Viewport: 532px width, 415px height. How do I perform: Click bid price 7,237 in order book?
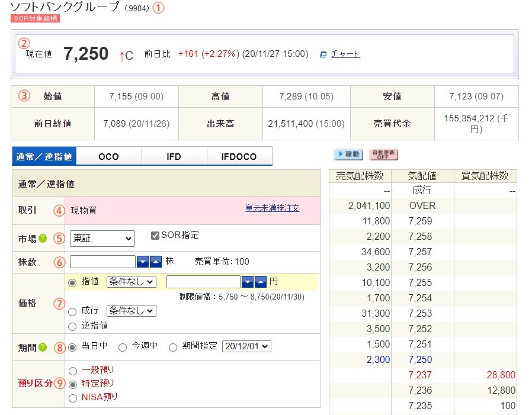click(x=421, y=375)
